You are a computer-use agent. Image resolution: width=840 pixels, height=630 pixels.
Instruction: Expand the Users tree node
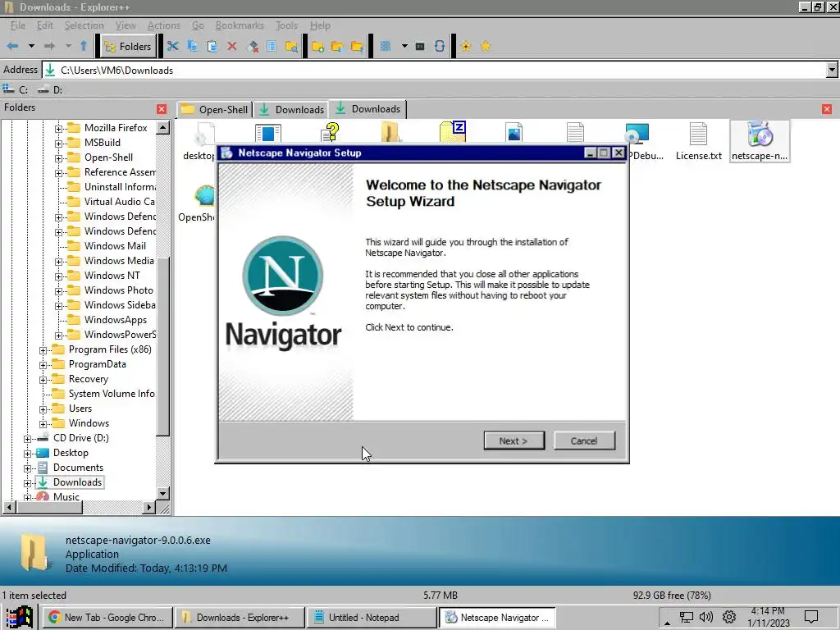(x=43, y=409)
